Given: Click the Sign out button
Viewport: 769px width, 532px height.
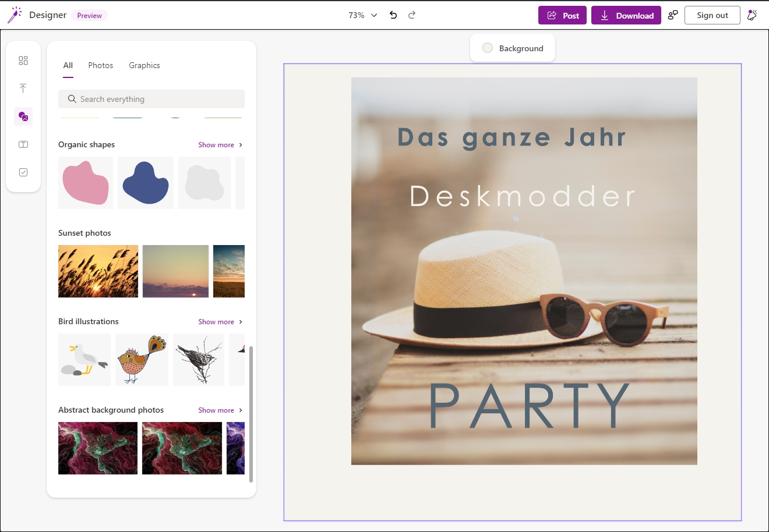Looking at the screenshot, I should [712, 15].
